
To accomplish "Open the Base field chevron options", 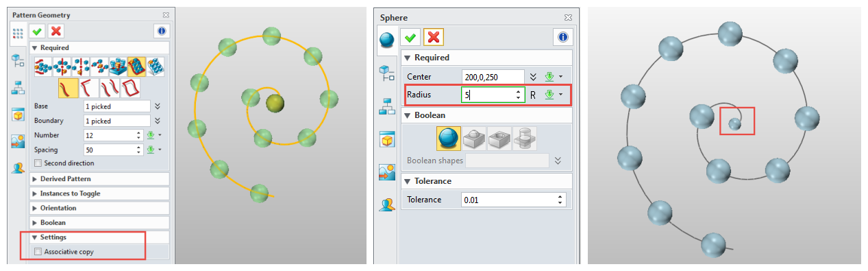I will [x=158, y=106].
